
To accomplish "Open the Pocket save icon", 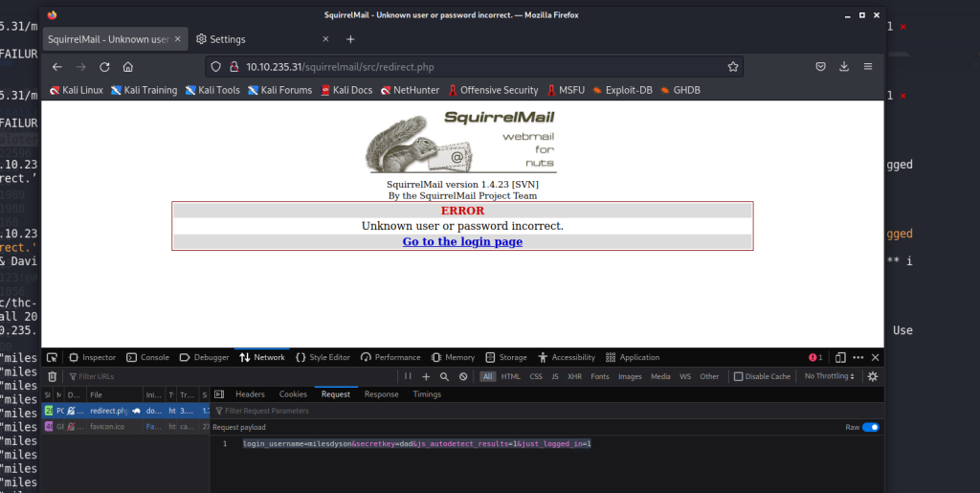I will tap(820, 67).
